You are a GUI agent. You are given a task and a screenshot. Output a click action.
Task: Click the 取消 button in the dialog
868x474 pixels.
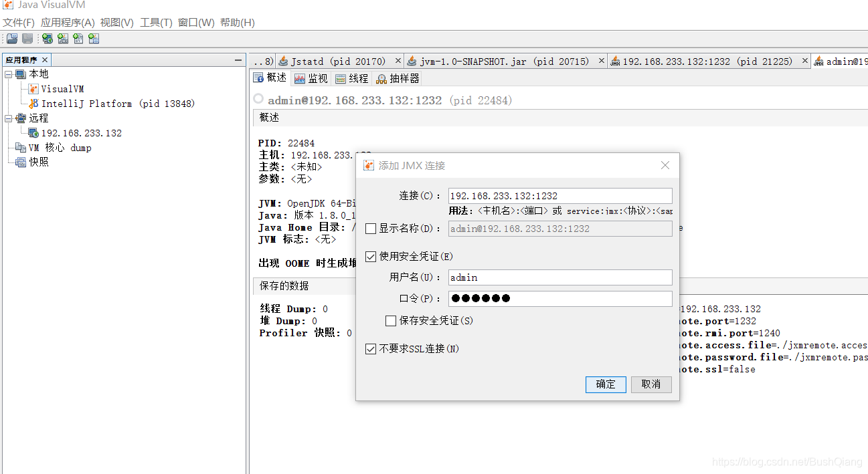coord(651,384)
